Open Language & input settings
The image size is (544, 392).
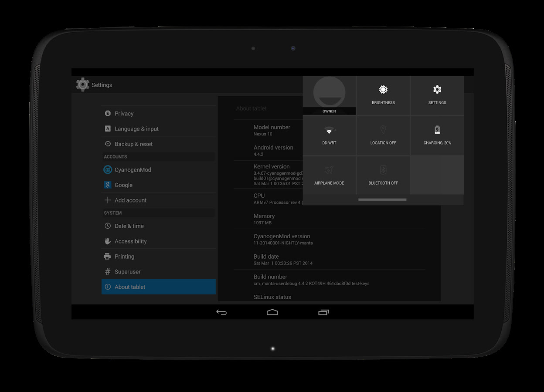pyautogui.click(x=159, y=128)
